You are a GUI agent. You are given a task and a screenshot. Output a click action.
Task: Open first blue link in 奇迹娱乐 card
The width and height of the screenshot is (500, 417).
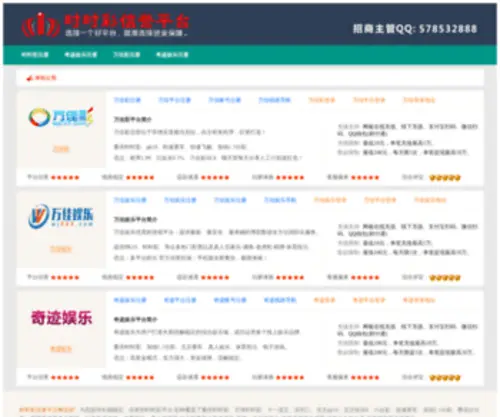click(x=130, y=300)
